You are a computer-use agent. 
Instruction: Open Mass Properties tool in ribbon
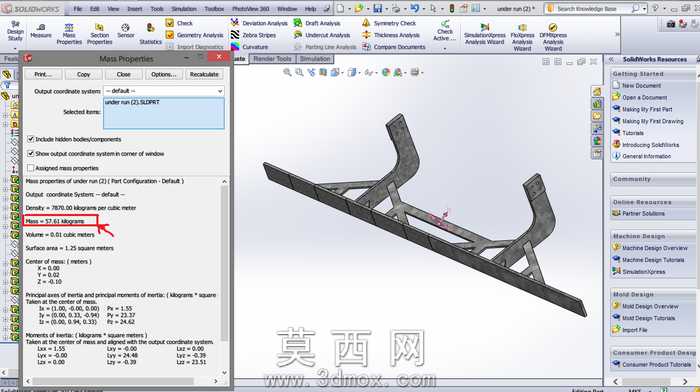click(69, 34)
